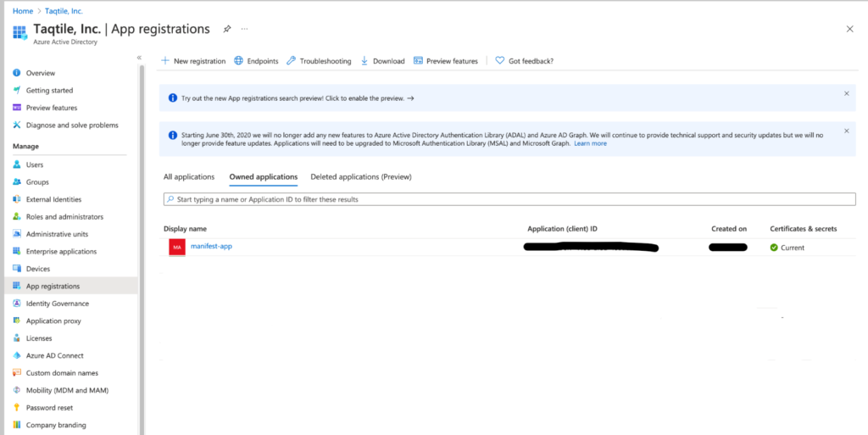Click the Roles and administrators icon

pos(17,217)
